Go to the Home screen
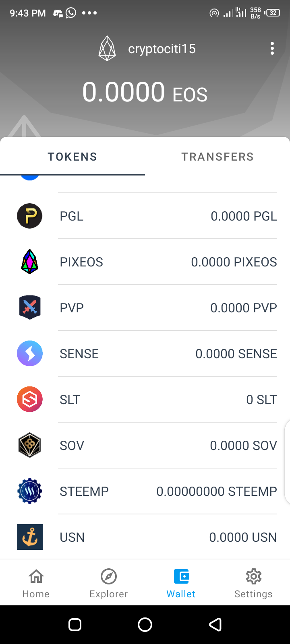This screenshot has height=644, width=290. pyautogui.click(x=36, y=583)
